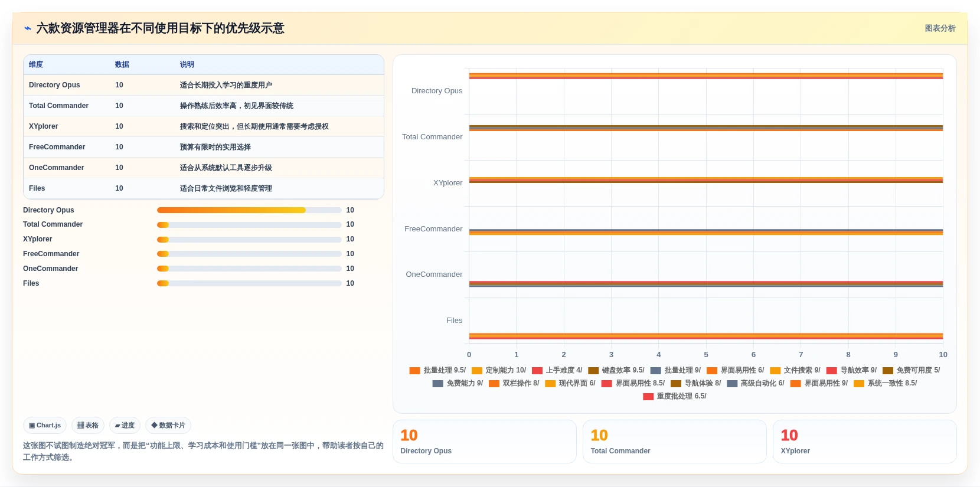
Task: Click the FreeCommander progress bar
Action: (249, 254)
